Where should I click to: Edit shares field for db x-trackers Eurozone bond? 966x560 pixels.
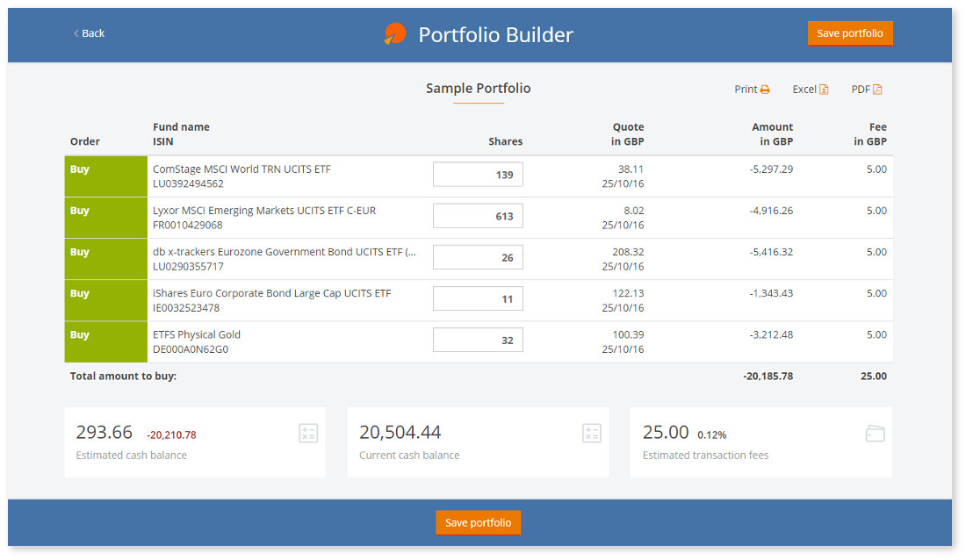(478, 257)
